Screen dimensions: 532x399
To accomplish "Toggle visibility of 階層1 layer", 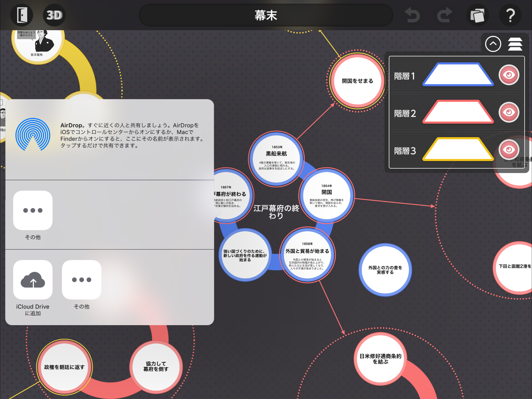I will 509,75.
